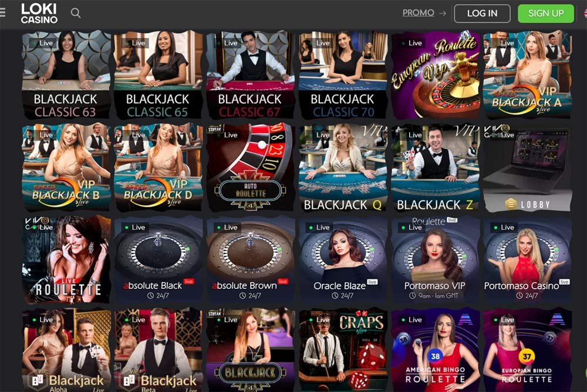Click the LOG IN button
Screen dimensions: 587x392
coord(482,13)
